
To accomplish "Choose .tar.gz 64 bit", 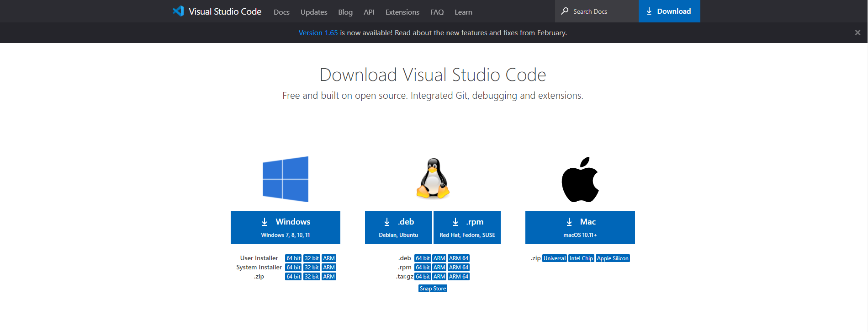I will coord(423,277).
